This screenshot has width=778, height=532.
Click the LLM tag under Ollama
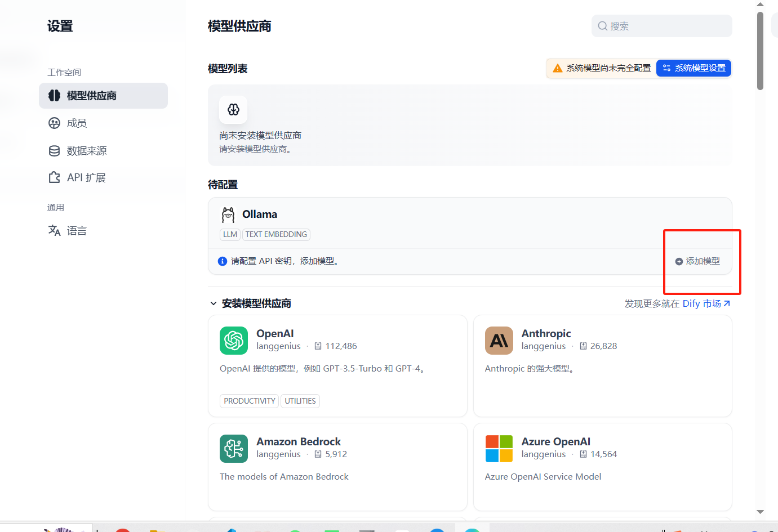click(x=230, y=235)
